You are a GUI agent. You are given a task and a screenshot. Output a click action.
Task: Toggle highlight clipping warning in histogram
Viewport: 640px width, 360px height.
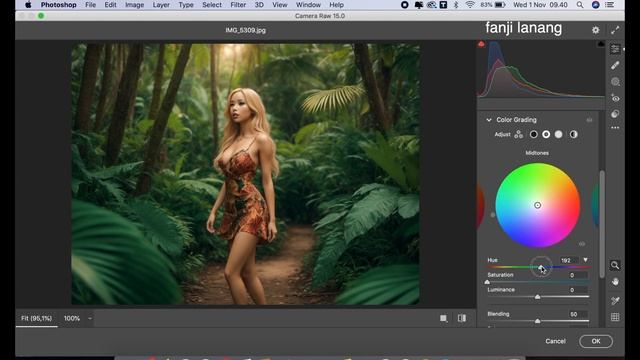point(601,44)
